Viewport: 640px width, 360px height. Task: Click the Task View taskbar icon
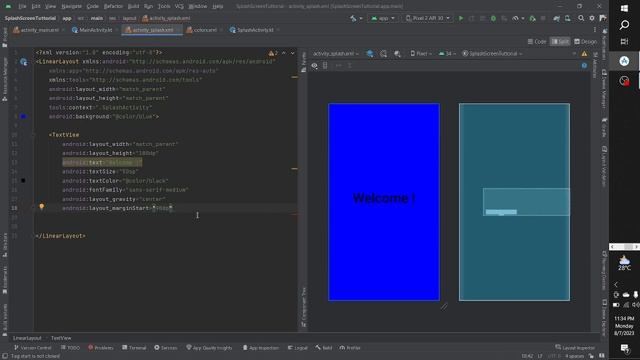pyautogui.click(x=624, y=41)
